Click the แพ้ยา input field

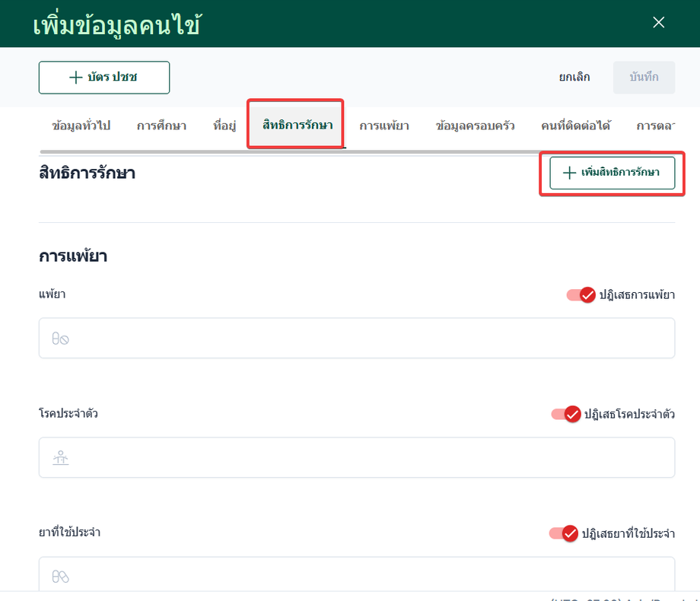tap(357, 338)
